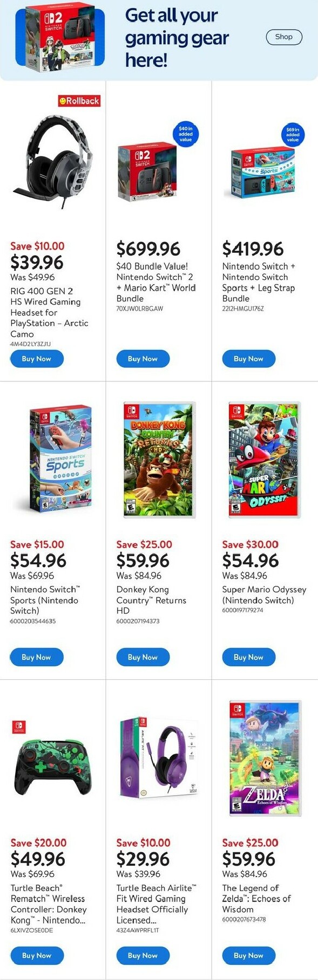318x980 pixels.
Task: Select the Super Mario Odyssey box art
Action: click(x=265, y=458)
